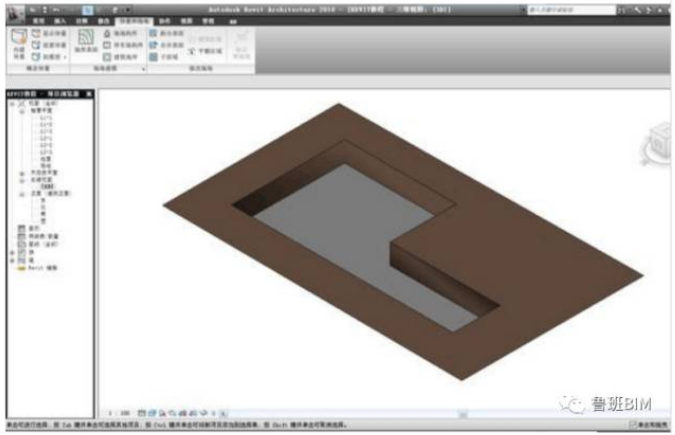This screenshot has height=435, width=675.
Task: Switch to the Insert ribbon tab
Action: 60,21
